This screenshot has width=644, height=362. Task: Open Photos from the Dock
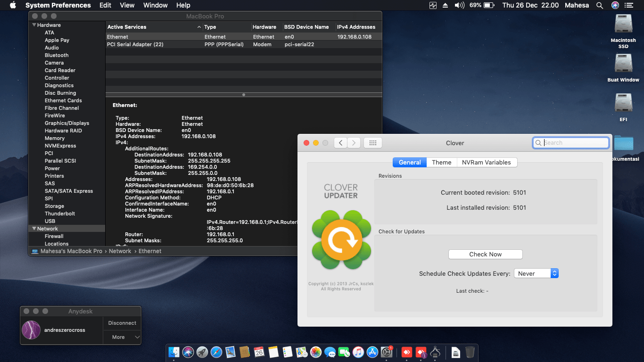tap(316, 352)
